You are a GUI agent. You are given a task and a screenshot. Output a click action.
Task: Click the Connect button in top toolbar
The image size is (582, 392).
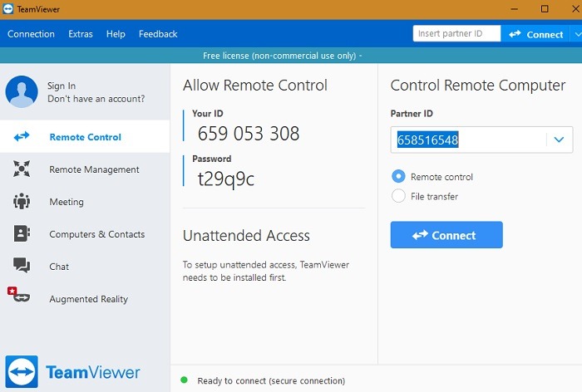(536, 34)
